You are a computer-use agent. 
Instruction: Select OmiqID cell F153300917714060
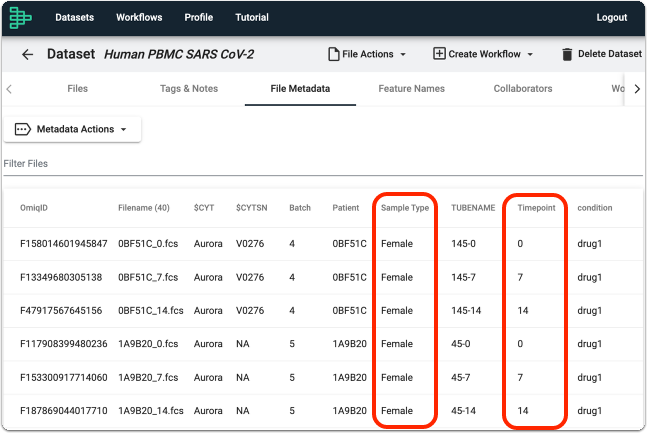(64, 378)
